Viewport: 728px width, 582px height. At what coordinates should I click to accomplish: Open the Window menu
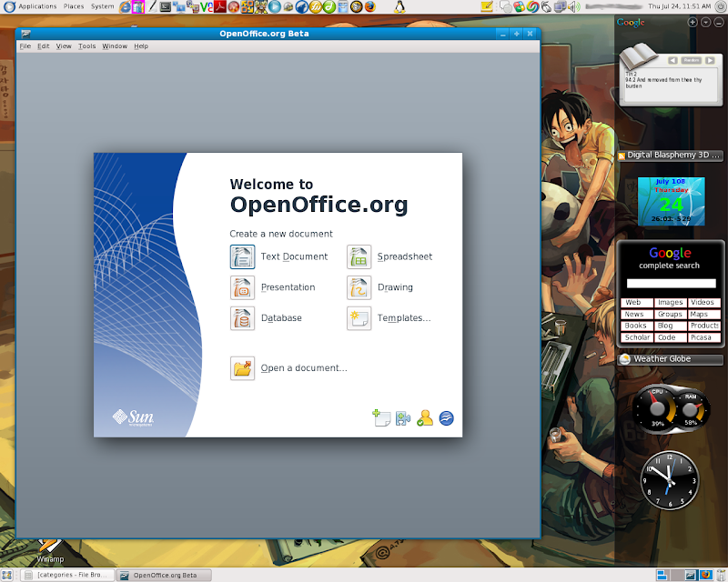click(115, 46)
